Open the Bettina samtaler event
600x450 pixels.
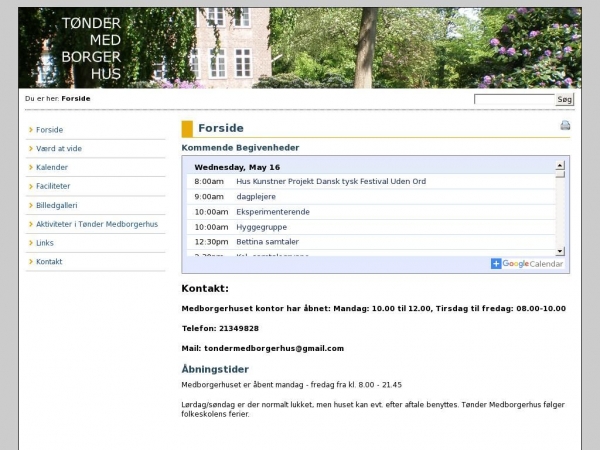(x=267, y=242)
